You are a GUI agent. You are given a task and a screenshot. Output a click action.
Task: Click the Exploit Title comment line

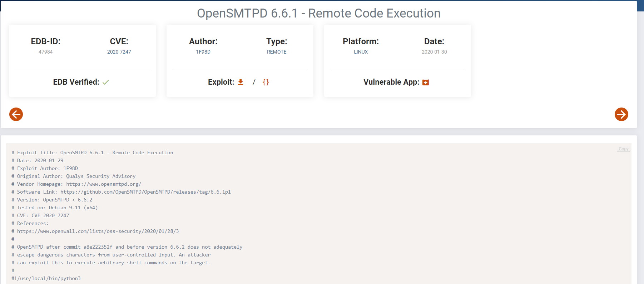(x=92, y=153)
